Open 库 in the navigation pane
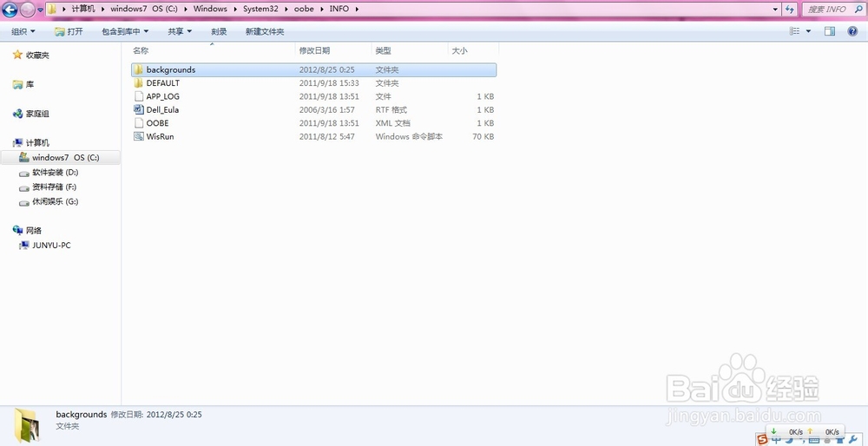The image size is (868, 446). [x=30, y=85]
